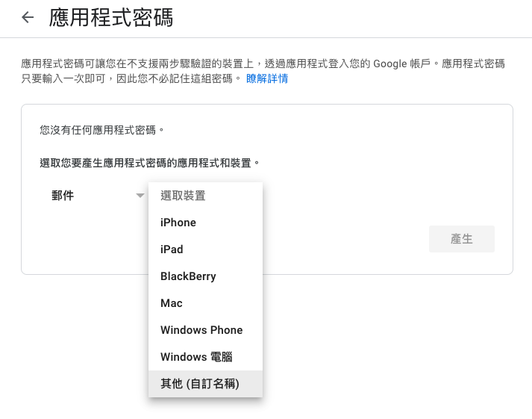Image resolution: width=532 pixels, height=419 pixels.
Task: Click the back arrow beside the page title
Action: coord(28,18)
